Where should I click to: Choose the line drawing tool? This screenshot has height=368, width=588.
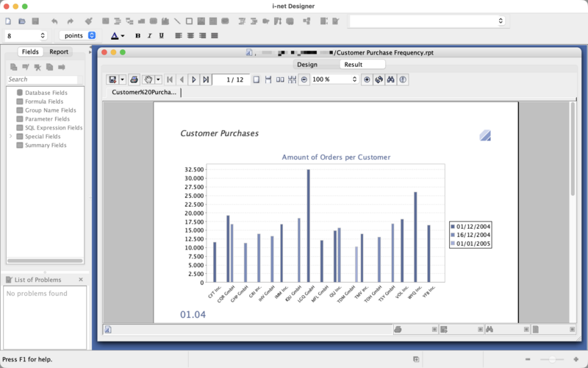click(177, 21)
